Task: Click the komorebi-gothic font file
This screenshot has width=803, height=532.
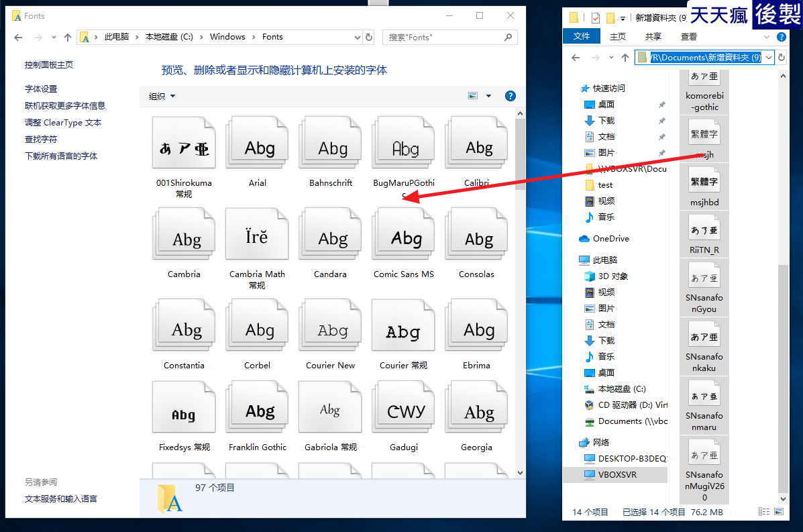Action: pyautogui.click(x=704, y=92)
